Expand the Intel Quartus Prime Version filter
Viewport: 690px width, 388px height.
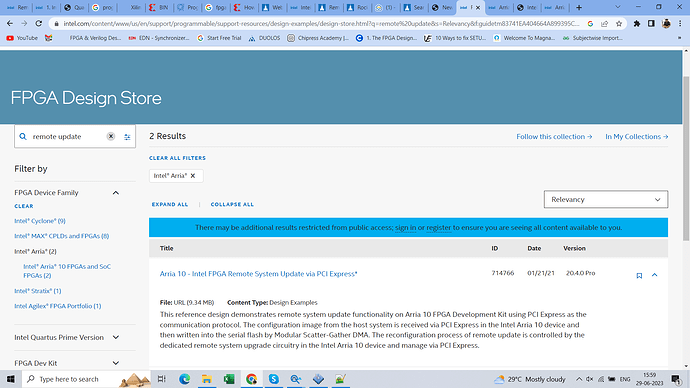(x=116, y=337)
